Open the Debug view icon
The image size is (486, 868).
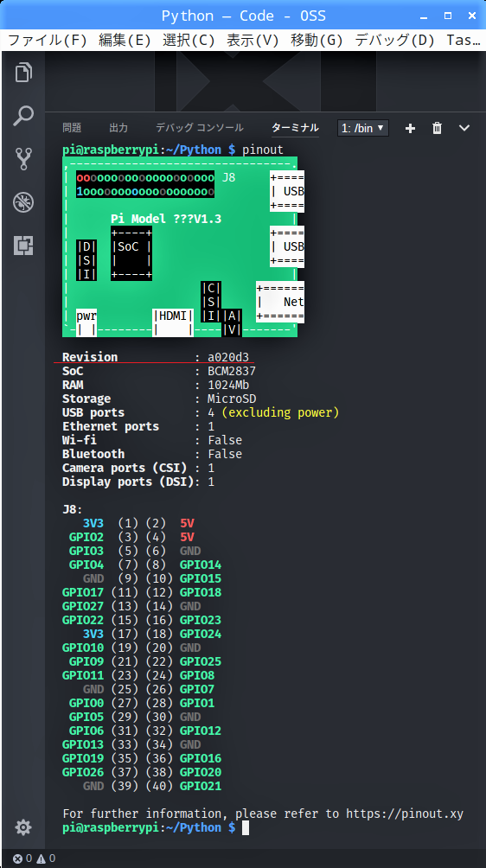[23, 202]
